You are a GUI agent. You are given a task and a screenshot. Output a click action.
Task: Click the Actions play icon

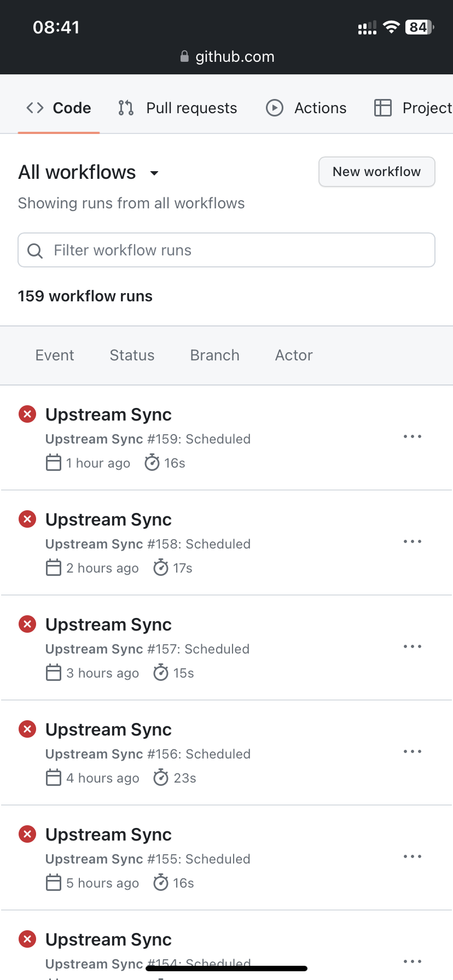[275, 108]
